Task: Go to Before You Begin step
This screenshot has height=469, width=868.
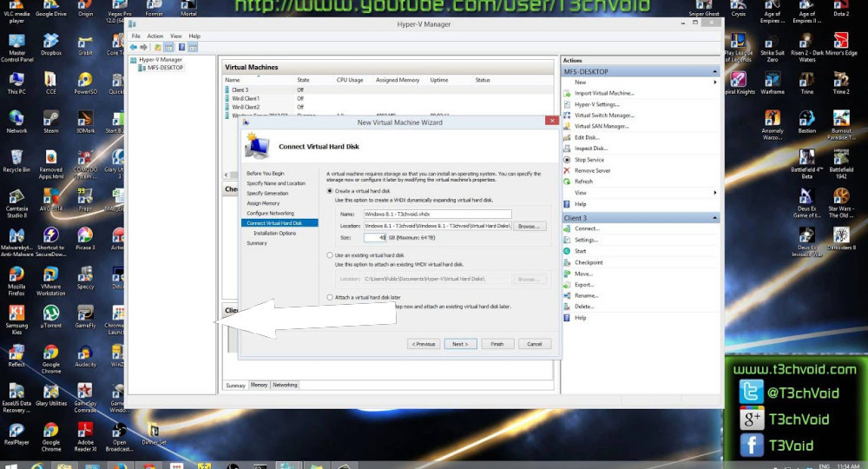Action: tap(265, 174)
